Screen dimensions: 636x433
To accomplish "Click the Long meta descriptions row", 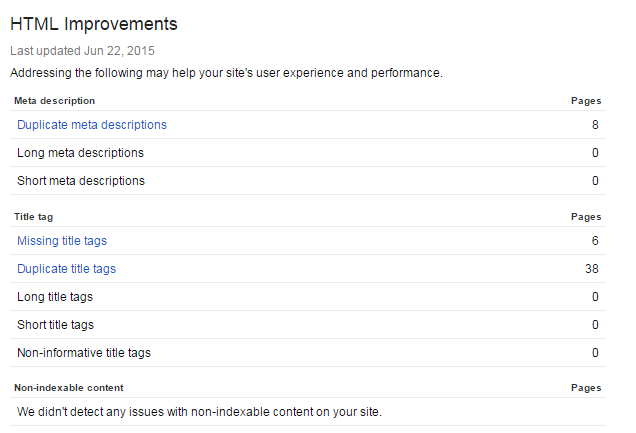I will 308,152.
